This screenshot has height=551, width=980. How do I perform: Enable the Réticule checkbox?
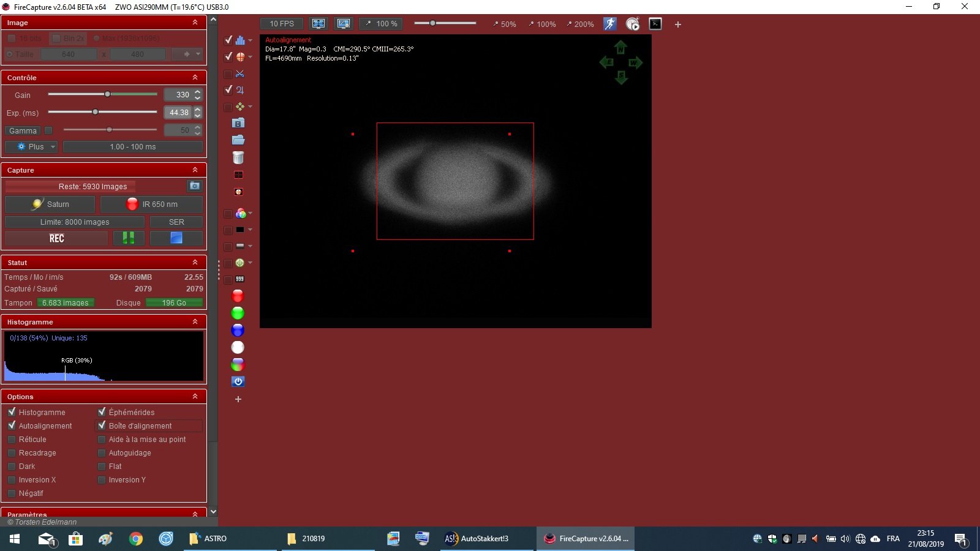coord(12,440)
